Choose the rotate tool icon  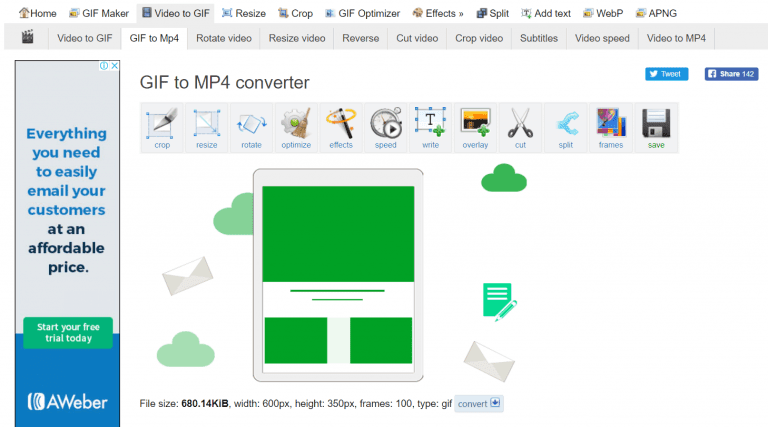[x=251, y=128]
